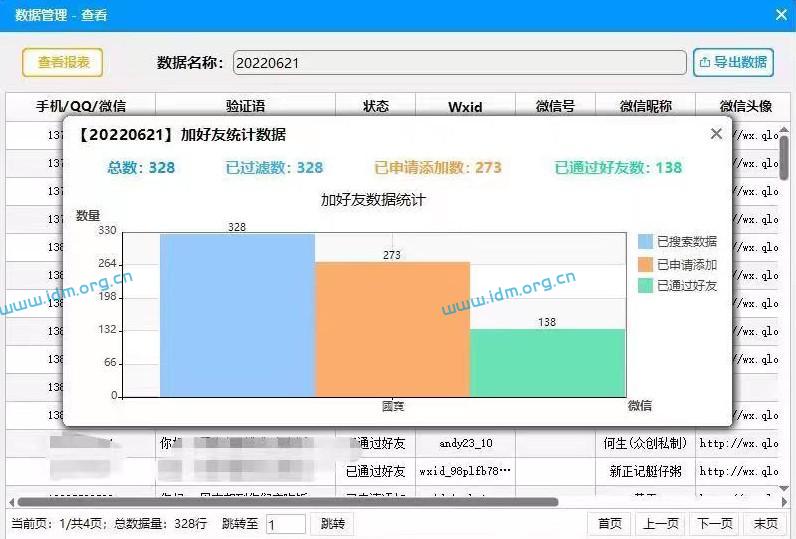Click the 查看报表 button
Viewport: 796px width, 539px height.
62,62
